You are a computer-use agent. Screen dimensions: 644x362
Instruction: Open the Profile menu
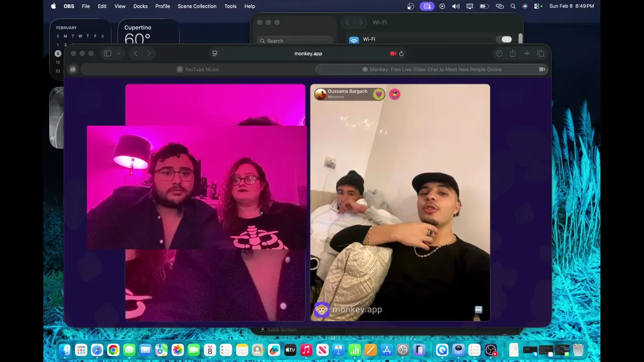163,6
